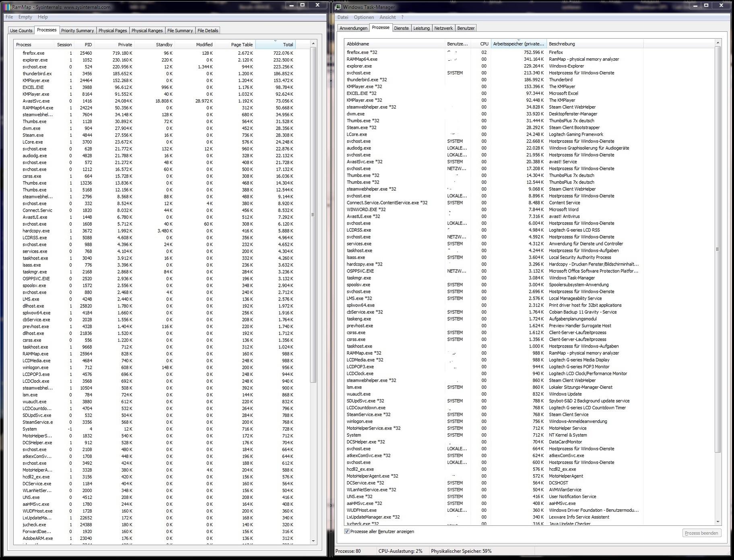The height and width of the screenshot is (560, 734).
Task: Switch to the Priority Summary tab
Action: point(77,31)
